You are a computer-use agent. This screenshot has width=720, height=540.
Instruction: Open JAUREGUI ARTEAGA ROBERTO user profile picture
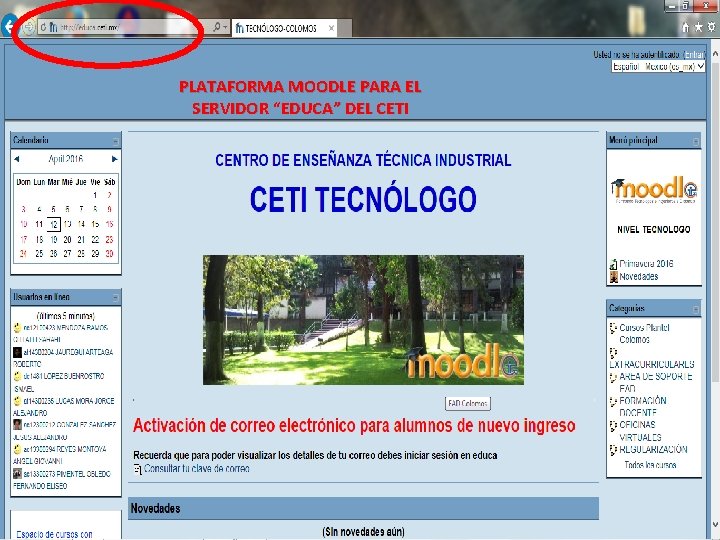click(x=17, y=352)
